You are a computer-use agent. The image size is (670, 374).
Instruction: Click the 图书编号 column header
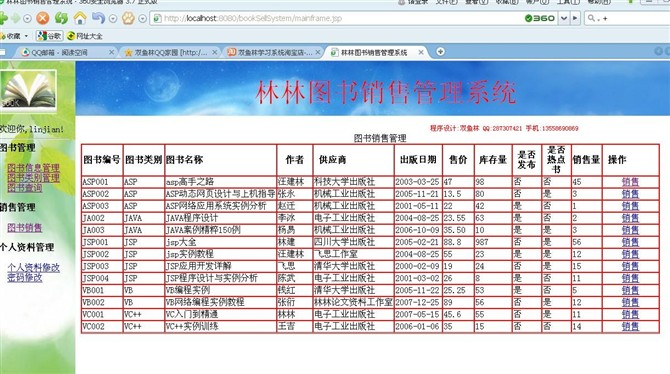point(102,160)
